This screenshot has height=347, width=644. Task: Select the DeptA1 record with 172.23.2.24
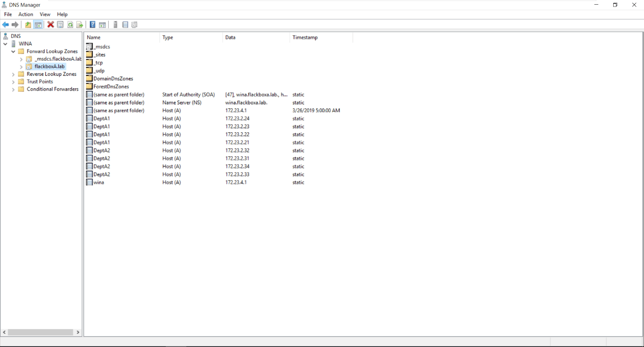[x=101, y=119]
